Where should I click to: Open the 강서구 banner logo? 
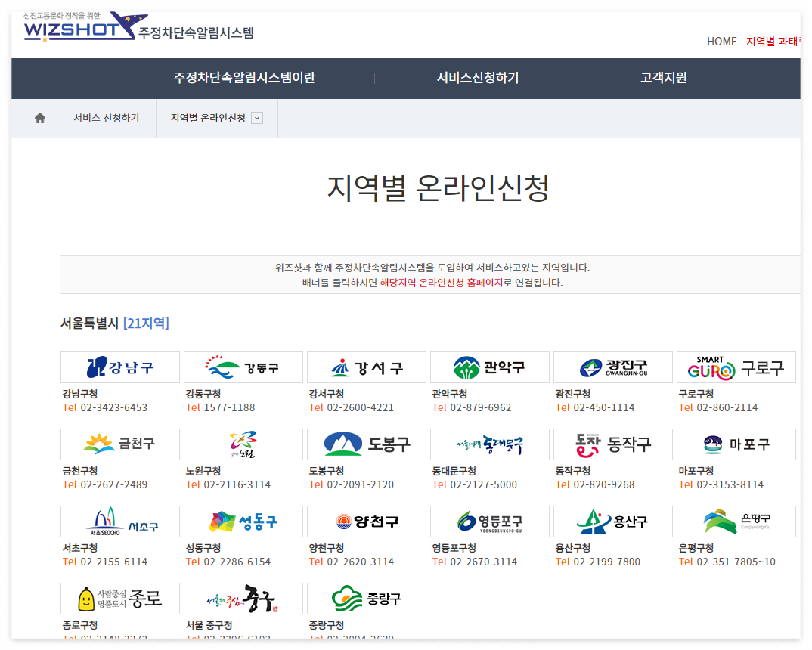pyautogui.click(x=367, y=367)
